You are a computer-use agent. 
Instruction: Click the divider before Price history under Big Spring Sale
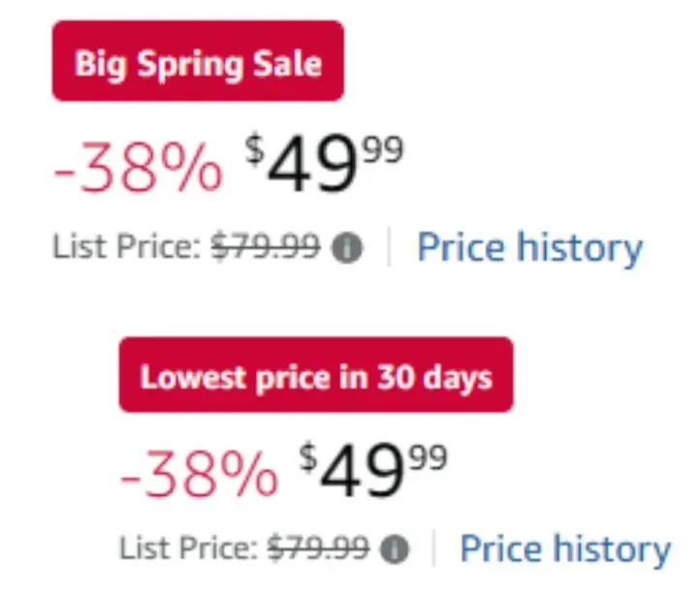tap(390, 249)
